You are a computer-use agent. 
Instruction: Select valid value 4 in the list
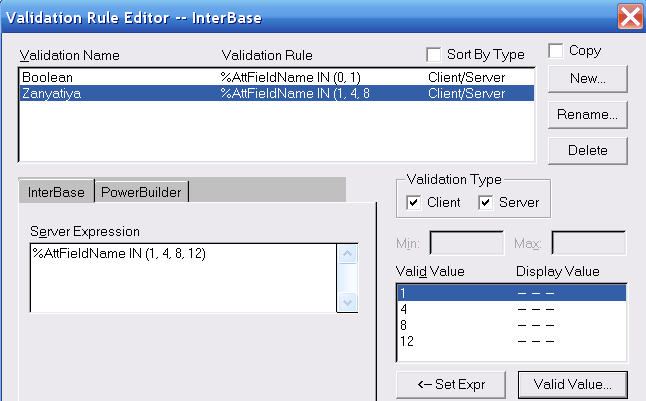(512, 309)
